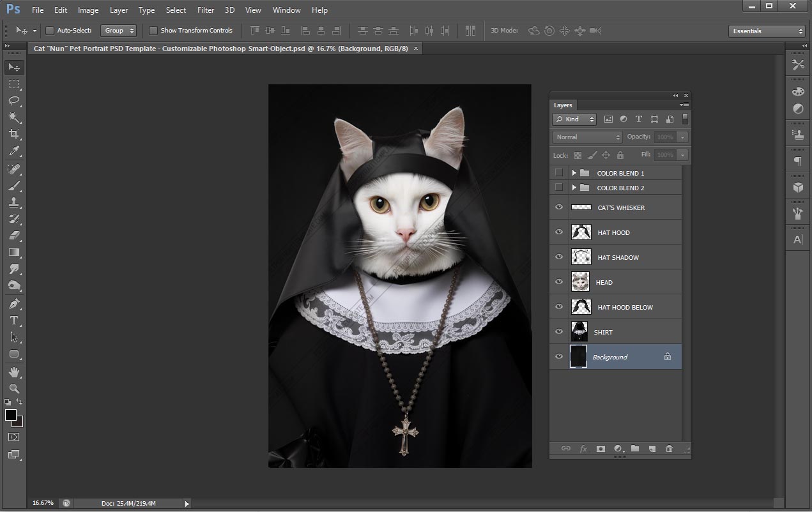
Task: Open the Layer menu
Action: pyautogui.click(x=119, y=10)
